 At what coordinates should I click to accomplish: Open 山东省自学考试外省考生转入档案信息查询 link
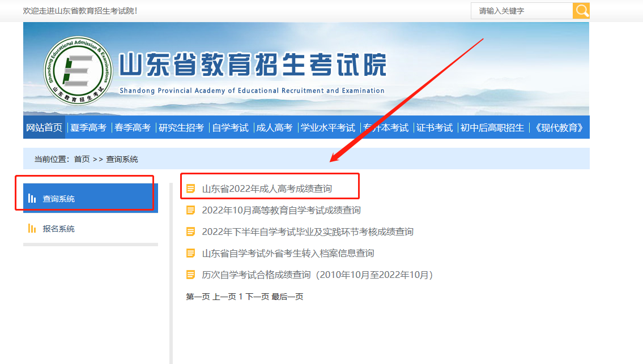[x=288, y=253]
